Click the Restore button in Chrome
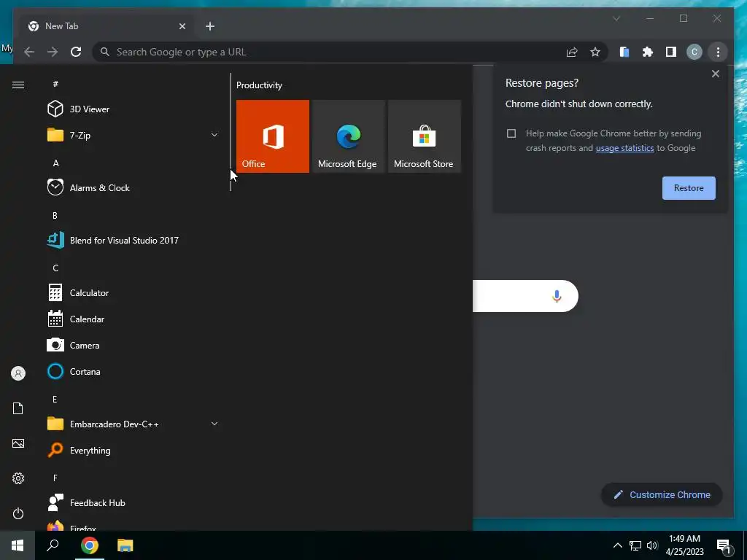This screenshot has height=560, width=747. (689, 188)
